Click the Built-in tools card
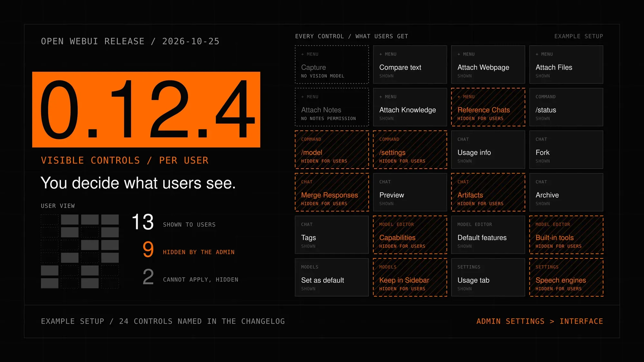Viewport: 644px width, 362px height. [566, 235]
